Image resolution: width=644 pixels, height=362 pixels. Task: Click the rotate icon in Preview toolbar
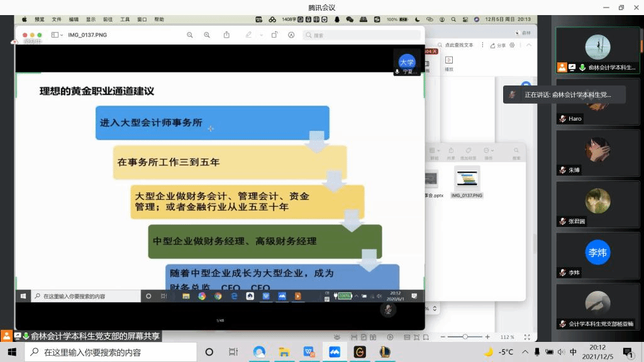274,35
